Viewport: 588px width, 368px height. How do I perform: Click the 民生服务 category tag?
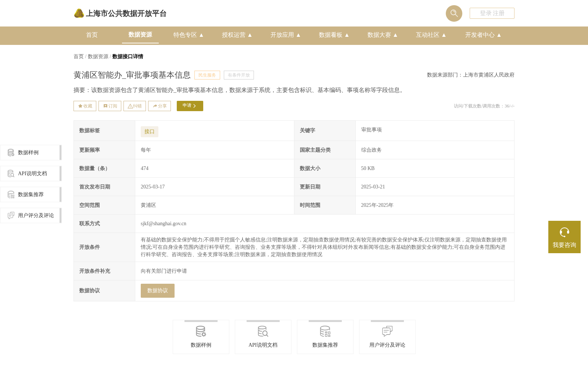pos(207,75)
